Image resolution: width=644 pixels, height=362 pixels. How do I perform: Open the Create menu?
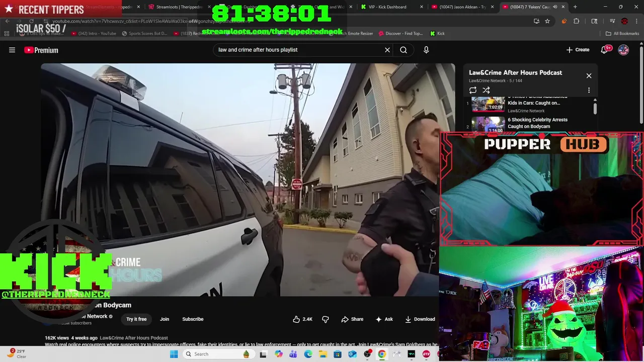[x=578, y=50]
